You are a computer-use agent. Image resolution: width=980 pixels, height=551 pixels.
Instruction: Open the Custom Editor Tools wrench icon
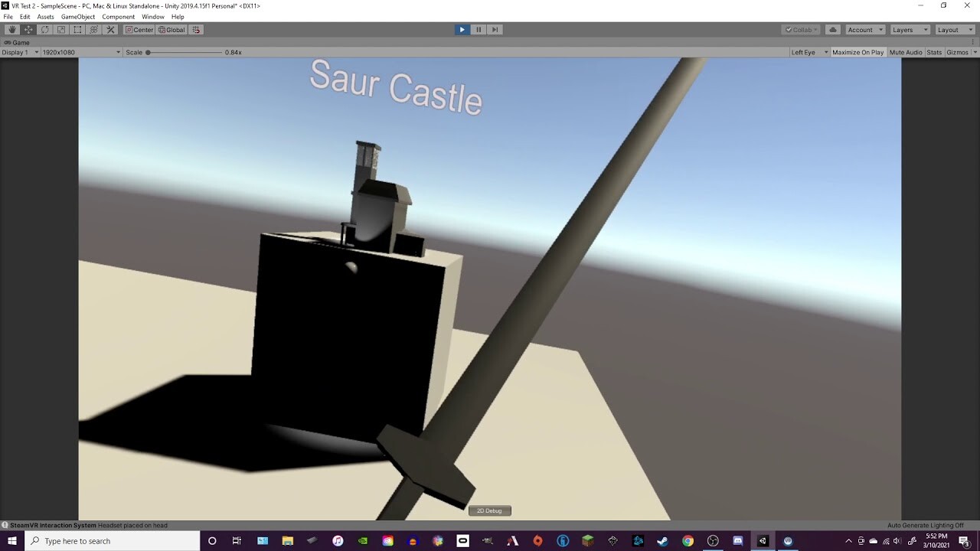point(110,29)
